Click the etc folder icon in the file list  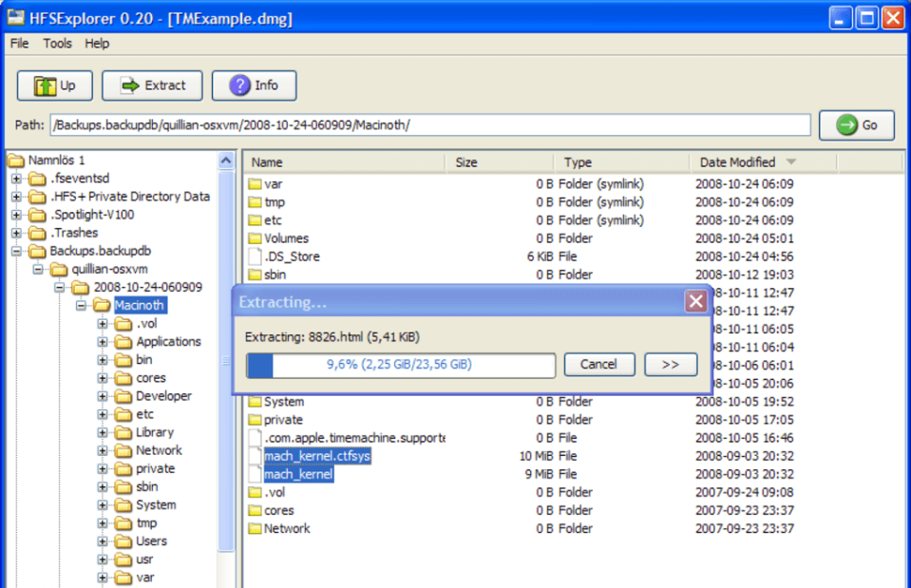point(255,220)
